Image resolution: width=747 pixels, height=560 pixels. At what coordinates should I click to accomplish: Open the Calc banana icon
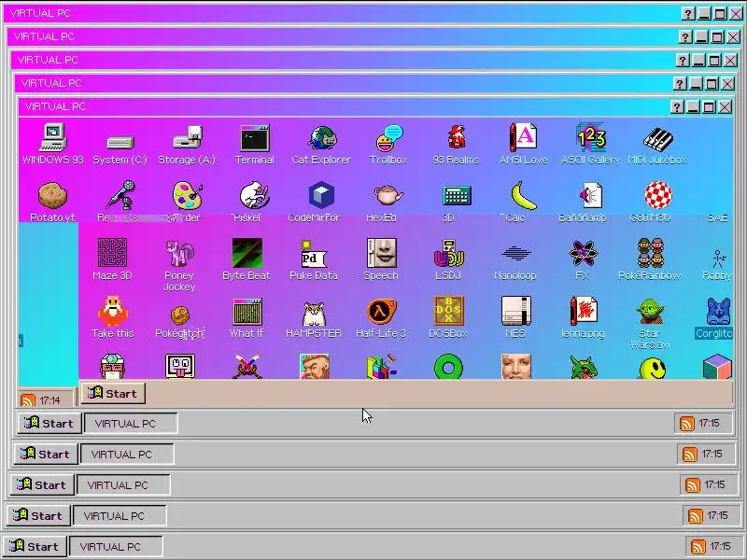tap(523, 196)
